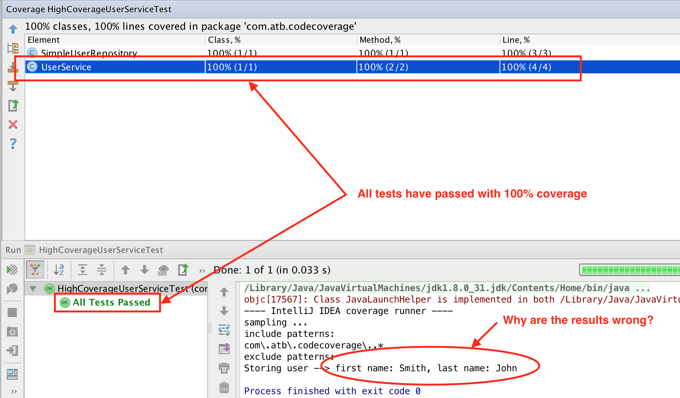Expand all test tree nodes
Image resolution: width=680 pixels, height=398 pixels.
coord(82,270)
